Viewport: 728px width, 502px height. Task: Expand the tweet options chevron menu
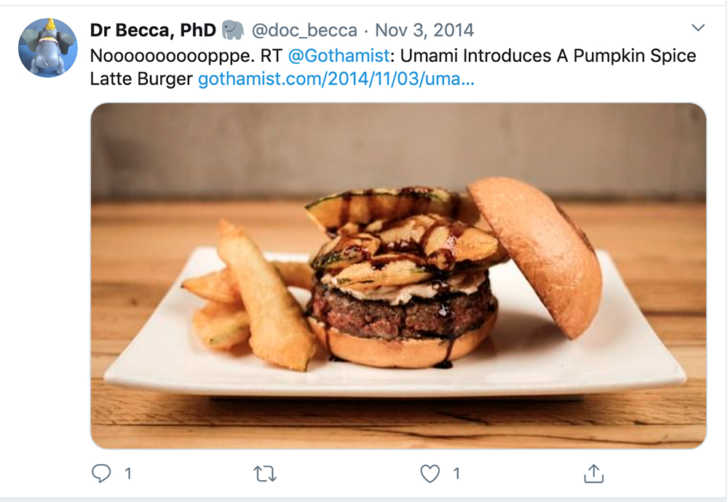tap(698, 28)
